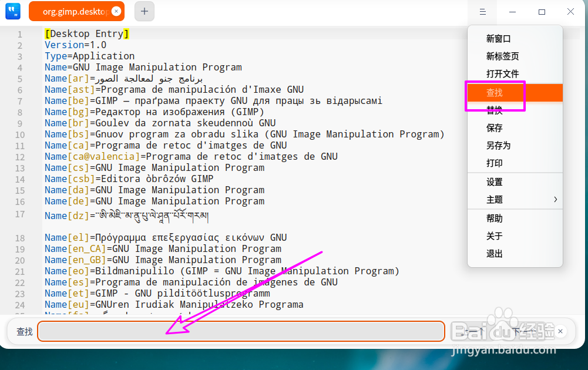The height and width of the screenshot is (370, 588).
Task: Click line number 24 in the gutter
Action: pyautogui.click(x=19, y=305)
